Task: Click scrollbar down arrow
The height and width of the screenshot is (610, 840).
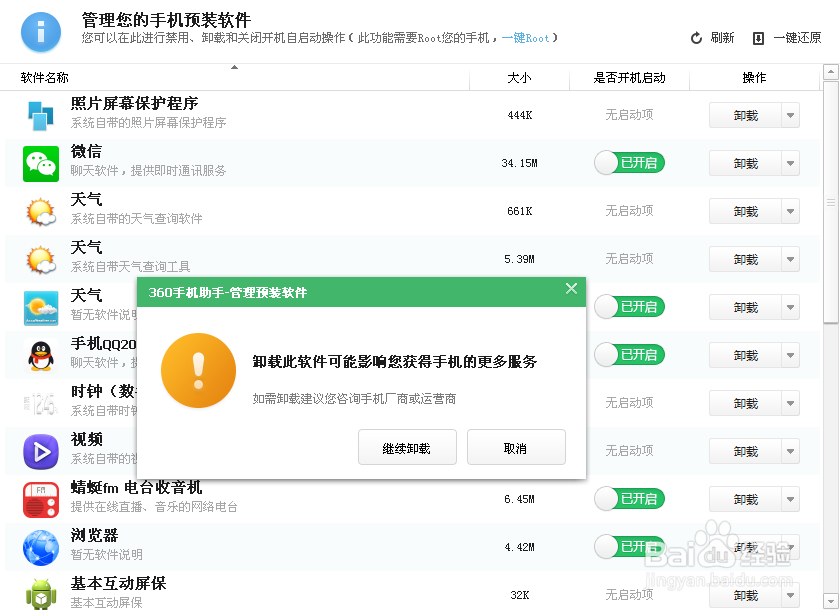Action: [x=831, y=600]
